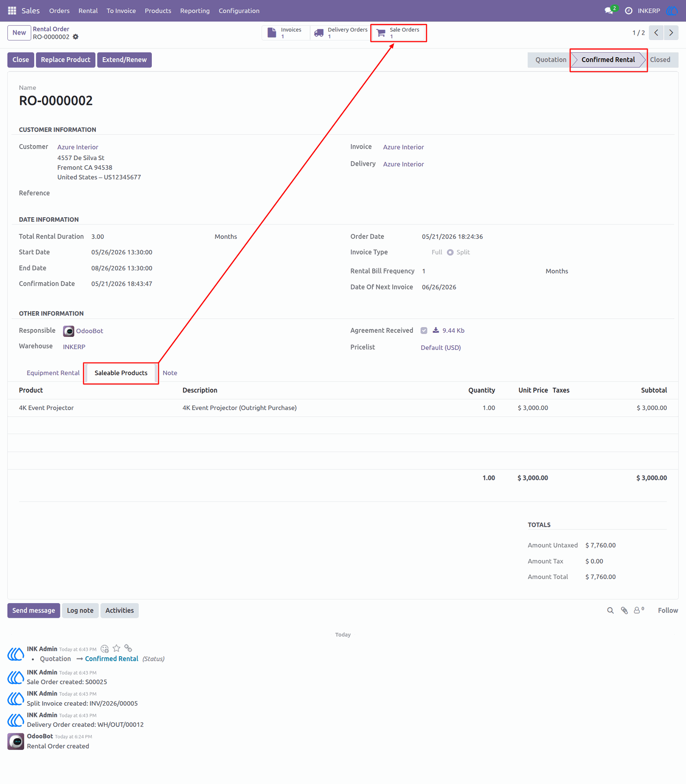Click the Subtotal column header
This screenshot has height=784, width=686.
click(654, 390)
